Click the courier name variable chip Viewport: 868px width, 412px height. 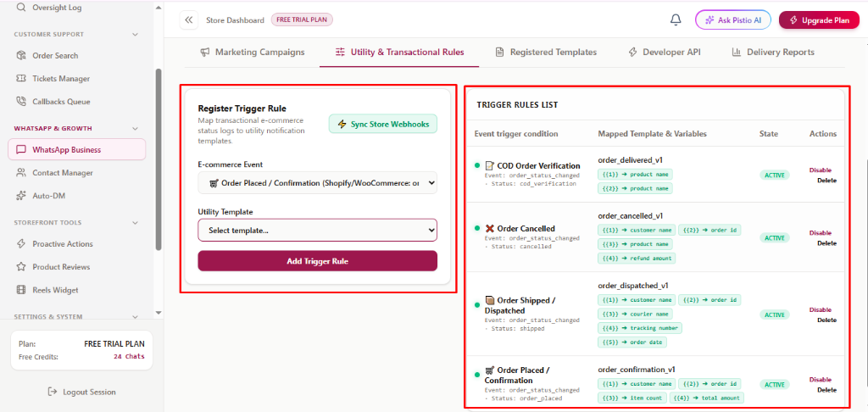[635, 314]
